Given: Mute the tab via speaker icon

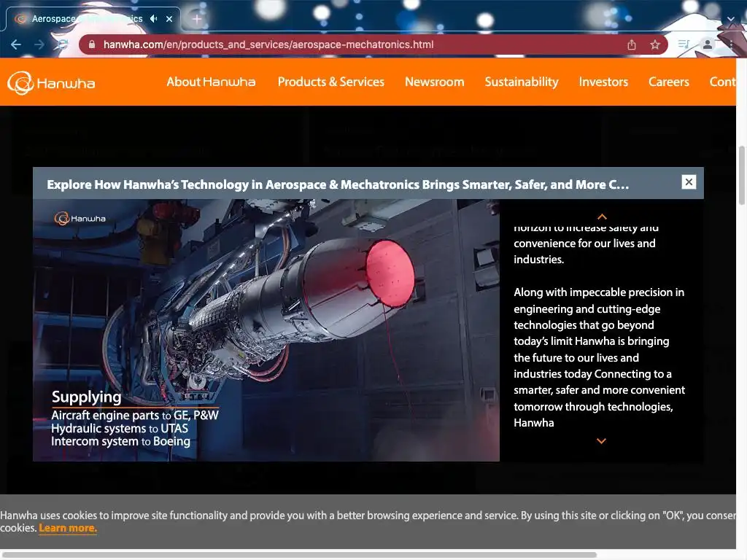Looking at the screenshot, I should [153, 18].
